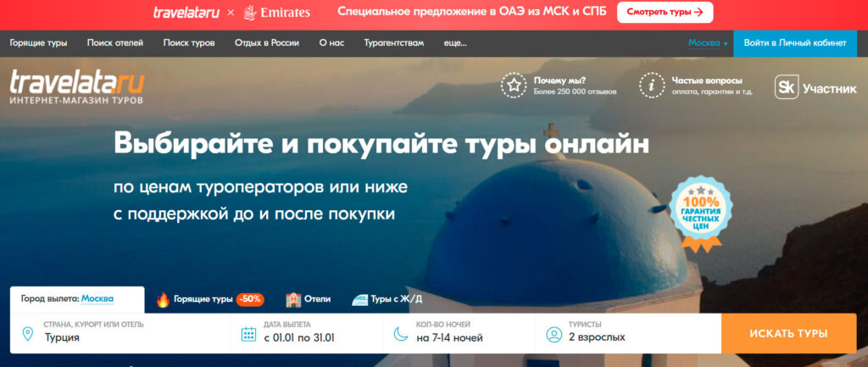The width and height of the screenshot is (868, 367).
Task: Expand the еще... menu item
Action: pyautogui.click(x=455, y=43)
